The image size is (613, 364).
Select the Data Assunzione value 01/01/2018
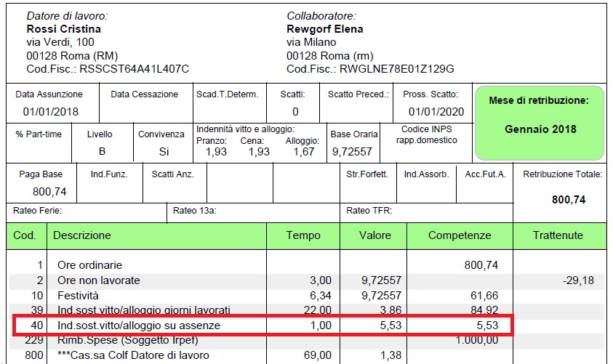click(x=50, y=112)
